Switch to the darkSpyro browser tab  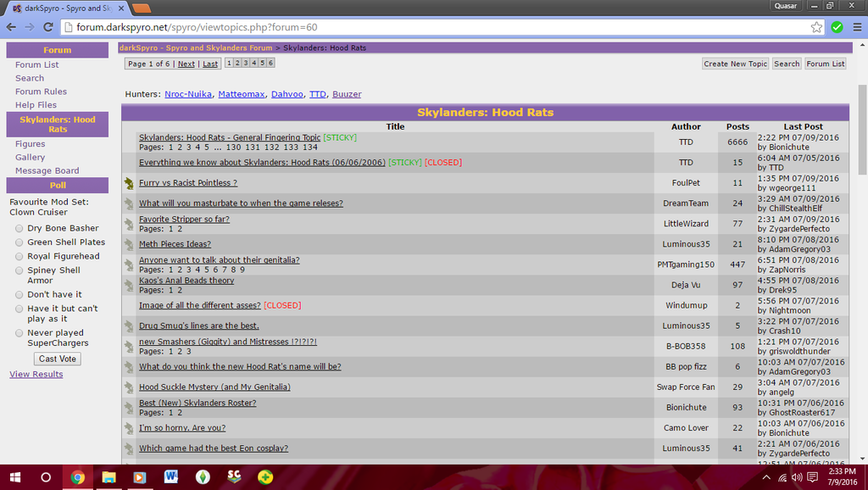point(64,8)
